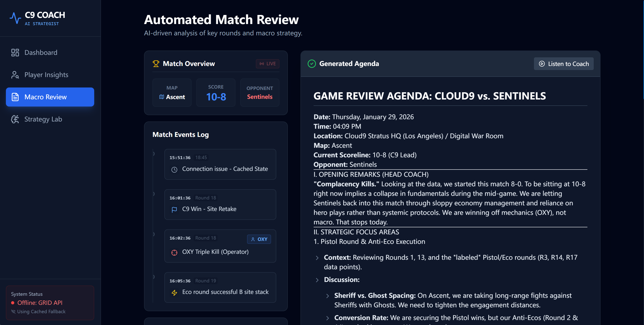Expand the Sheriff vs. Ghost Spacing chevron

tap(327, 296)
